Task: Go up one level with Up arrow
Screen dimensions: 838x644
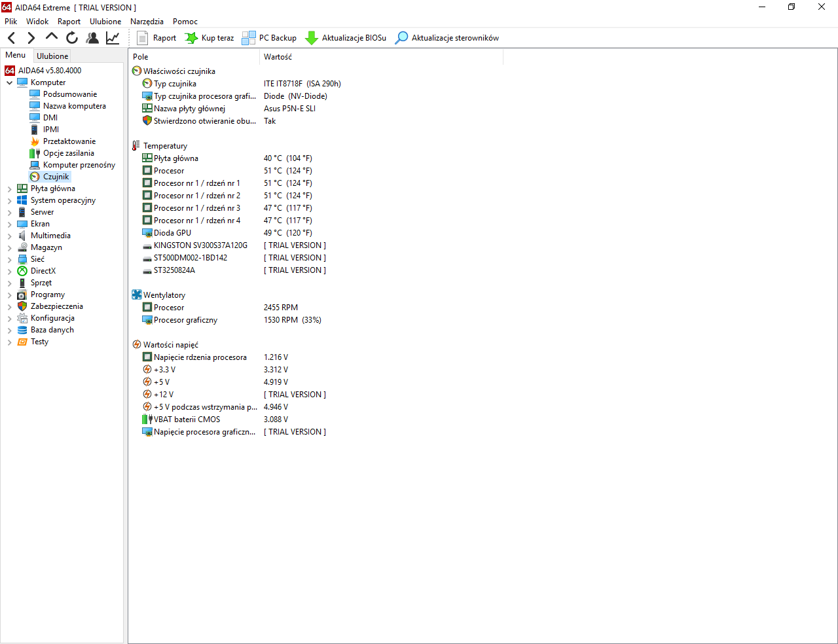Action: pyautogui.click(x=51, y=38)
